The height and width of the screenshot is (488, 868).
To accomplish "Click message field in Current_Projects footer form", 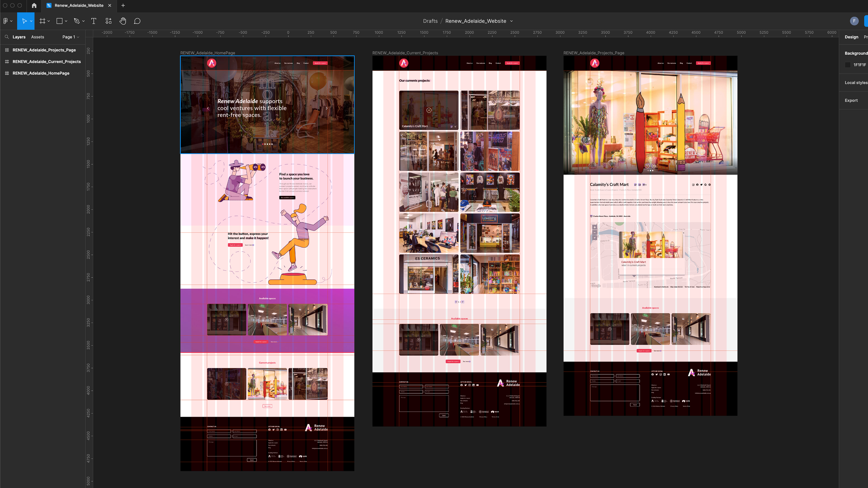I will click(424, 403).
